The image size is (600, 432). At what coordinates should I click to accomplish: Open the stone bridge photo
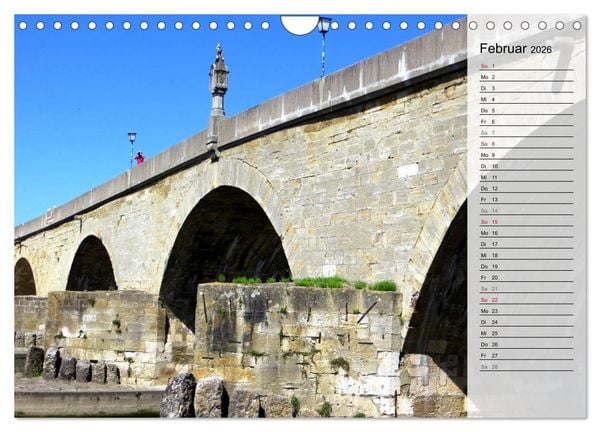coord(241,216)
